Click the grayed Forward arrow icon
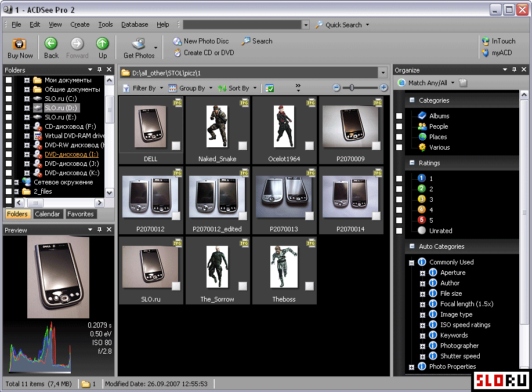 tap(77, 43)
